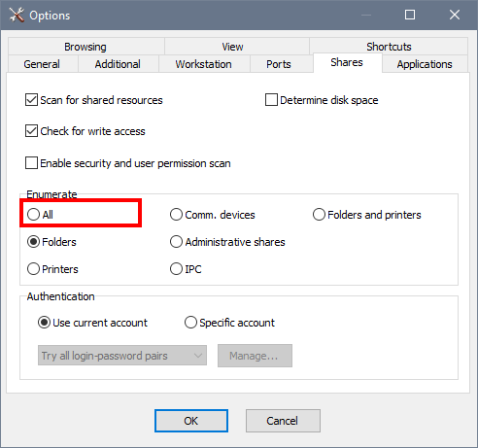Switch to the Workstation tab
Viewport: 478px width, 448px height.
tap(203, 64)
